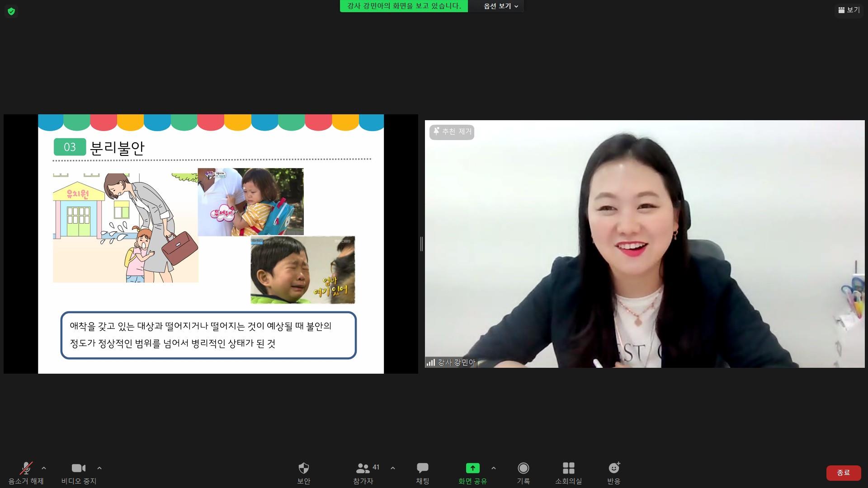
Task: Open the 옵션 보기 view options menu
Action: tap(500, 6)
